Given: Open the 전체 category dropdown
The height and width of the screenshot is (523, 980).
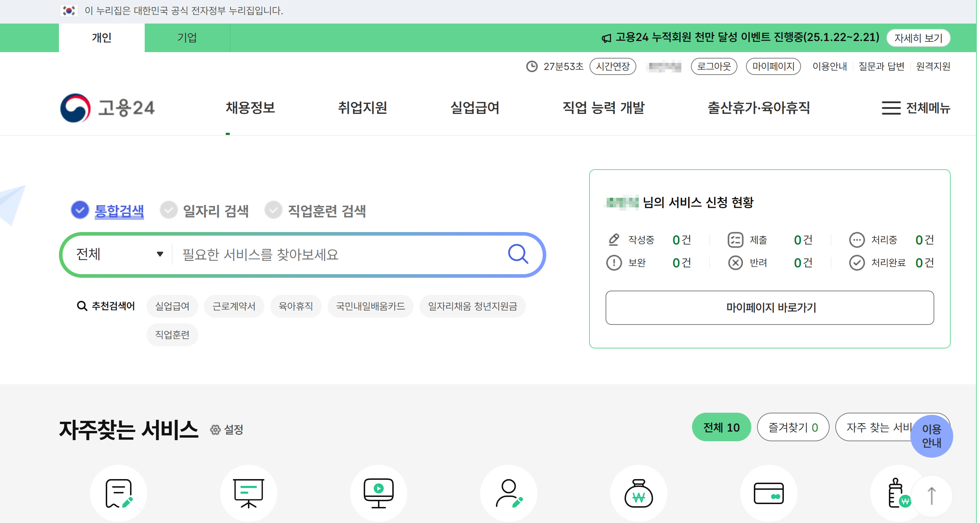Looking at the screenshot, I should (118, 254).
